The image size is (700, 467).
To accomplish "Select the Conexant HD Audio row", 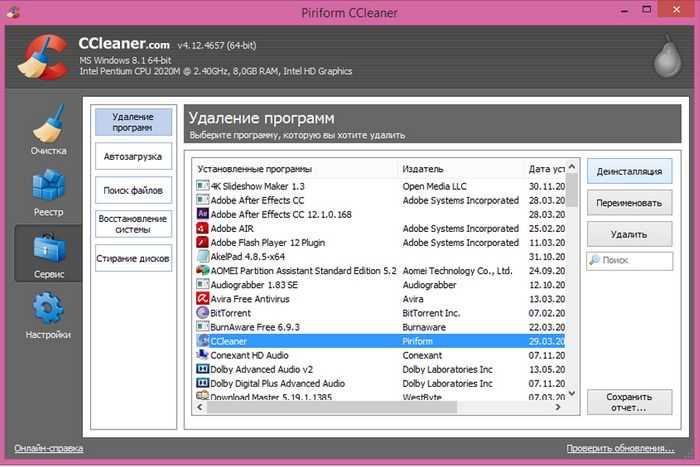I will point(380,355).
